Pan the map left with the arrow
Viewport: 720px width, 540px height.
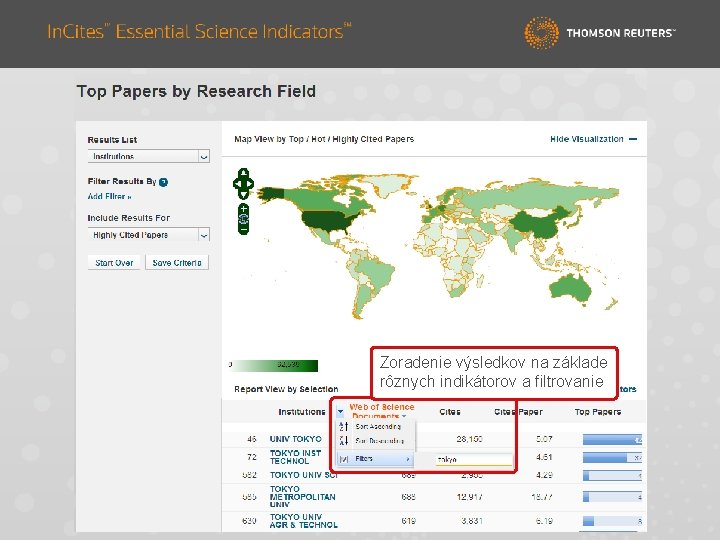[x=237, y=184]
